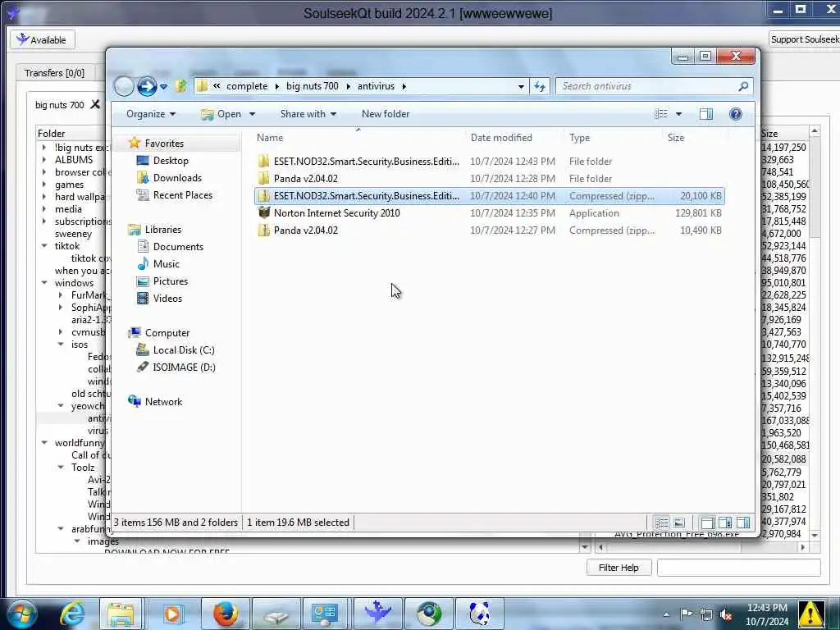The image size is (840, 630).
Task: Select the ESET NOD32 compressed zip icon
Action: [263, 196]
